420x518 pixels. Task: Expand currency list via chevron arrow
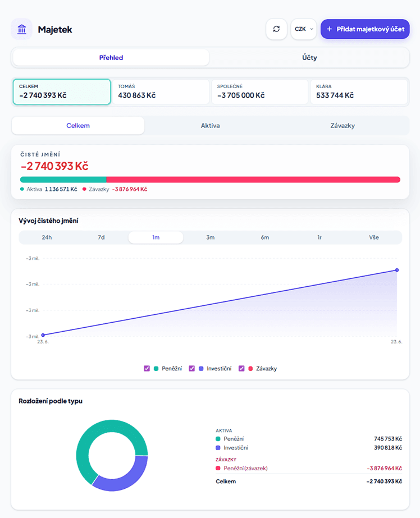(311, 29)
